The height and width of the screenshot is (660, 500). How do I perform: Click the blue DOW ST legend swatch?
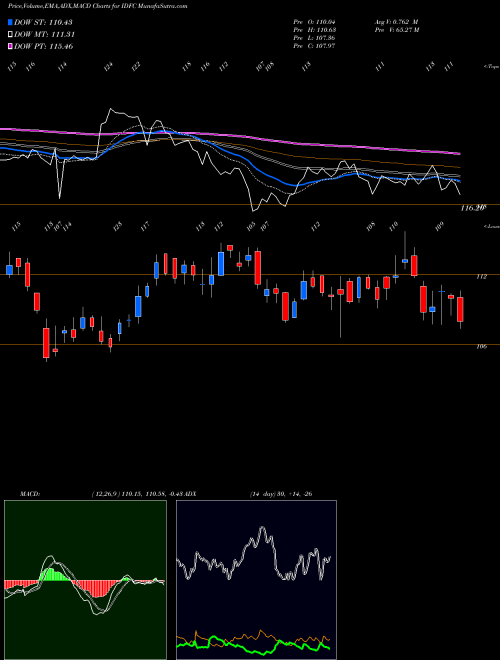point(10,22)
